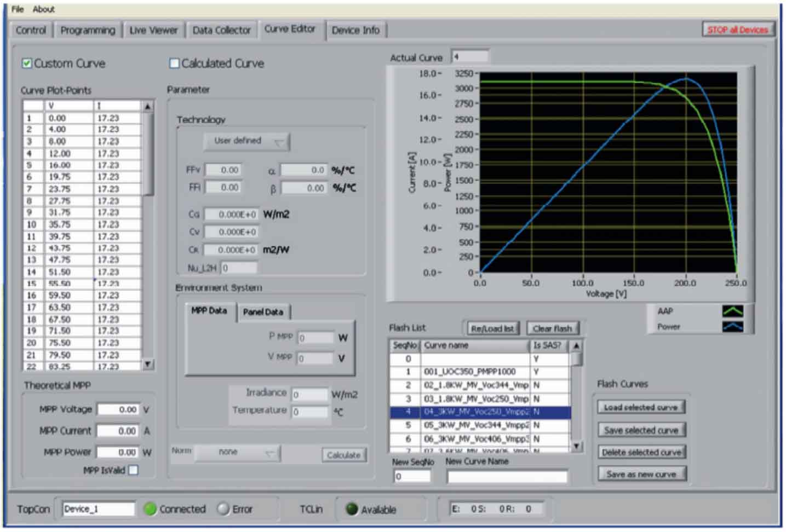Click the Flash List scrollbar thumb

(x=576, y=359)
